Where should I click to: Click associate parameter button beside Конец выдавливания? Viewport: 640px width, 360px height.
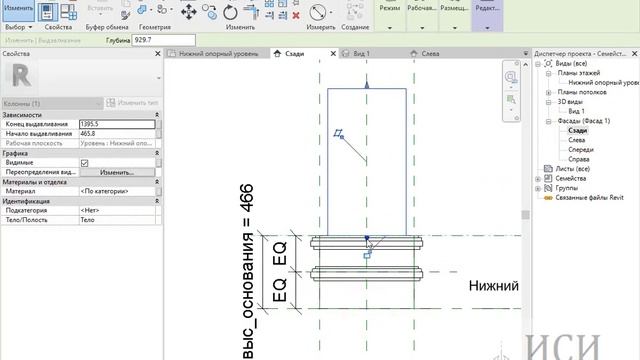158,124
